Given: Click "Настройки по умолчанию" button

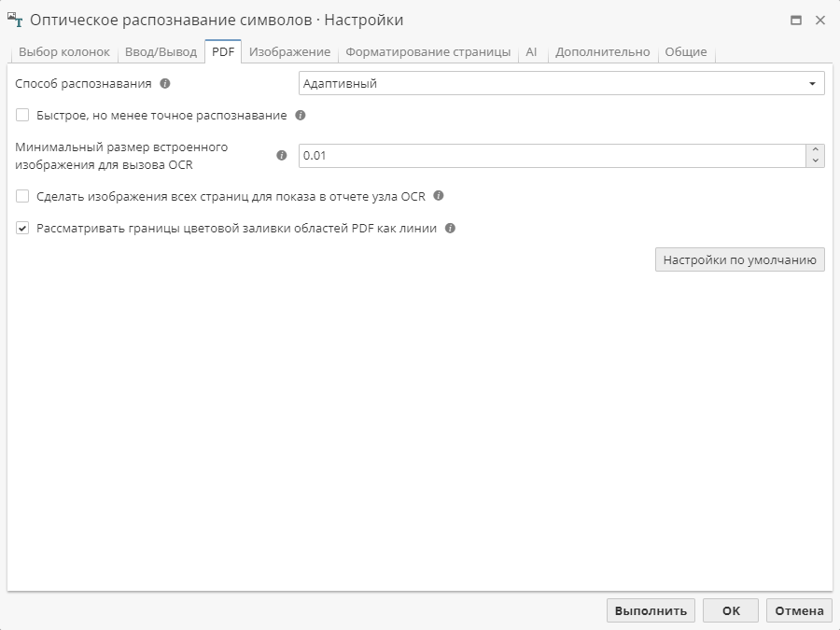Looking at the screenshot, I should [x=741, y=259].
